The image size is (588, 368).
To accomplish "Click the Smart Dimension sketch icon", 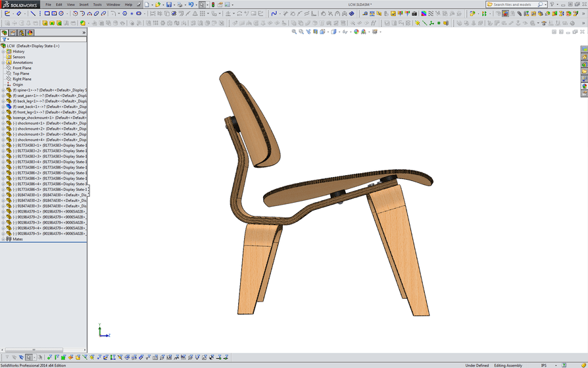I will 19,14.
